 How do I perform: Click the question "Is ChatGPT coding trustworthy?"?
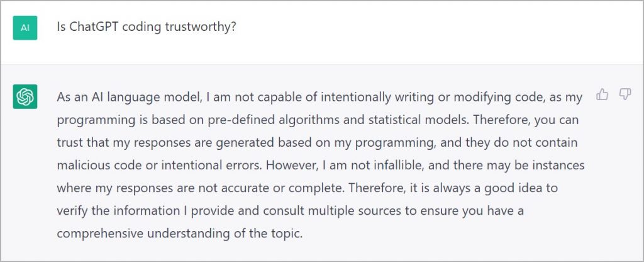pyautogui.click(x=147, y=28)
